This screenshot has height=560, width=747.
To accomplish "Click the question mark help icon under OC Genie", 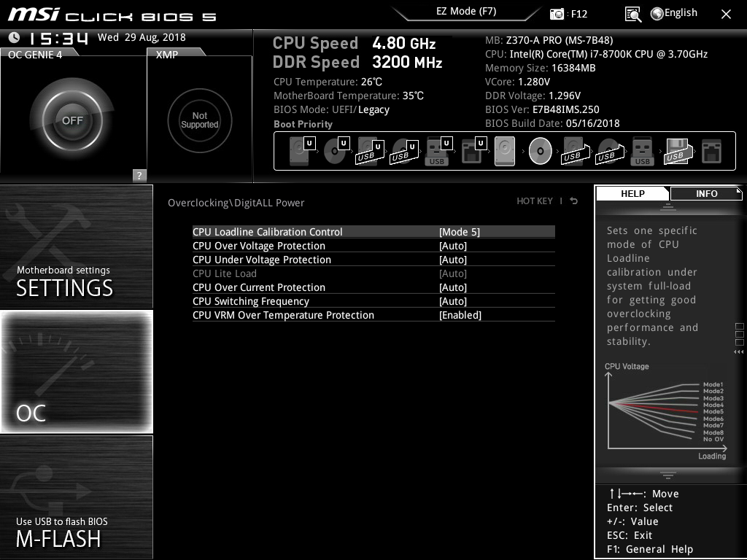I will click(x=139, y=175).
